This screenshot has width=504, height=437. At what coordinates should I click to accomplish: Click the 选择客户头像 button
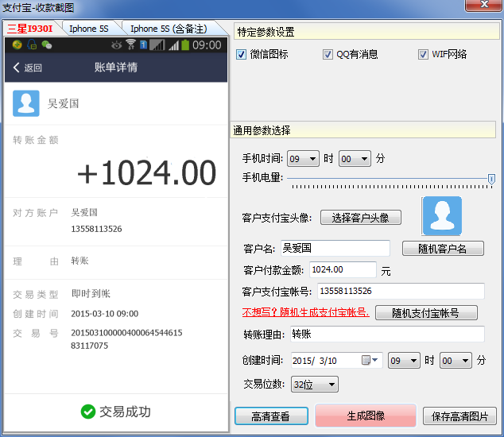(361, 218)
